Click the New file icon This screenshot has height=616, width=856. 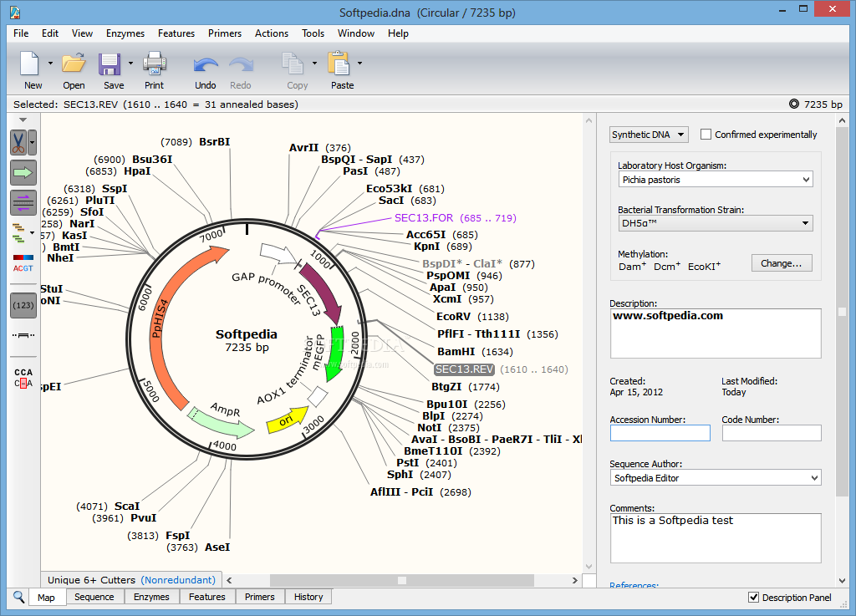(29, 64)
